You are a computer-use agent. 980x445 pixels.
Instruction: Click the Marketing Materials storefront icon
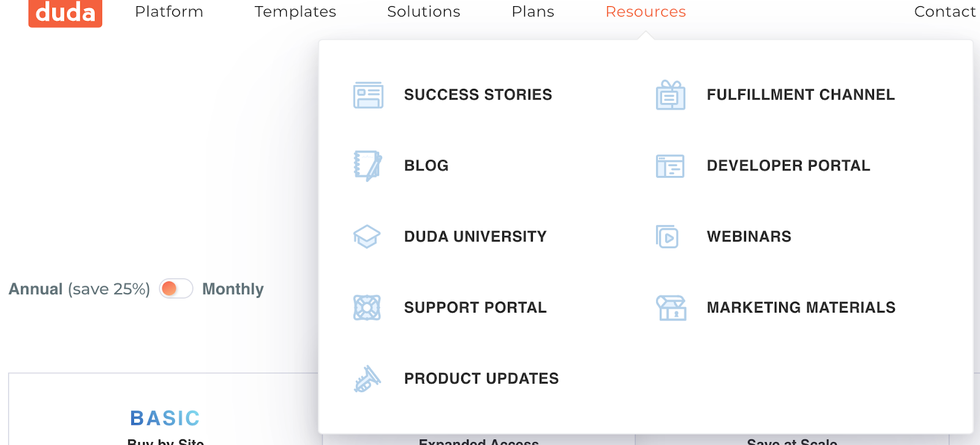[x=671, y=308]
